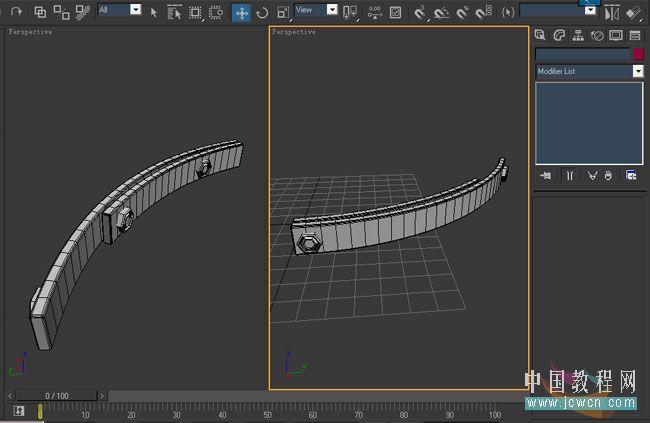This screenshot has height=423, width=650.
Task: Select the hex nut on right viewport strap
Action: [309, 243]
